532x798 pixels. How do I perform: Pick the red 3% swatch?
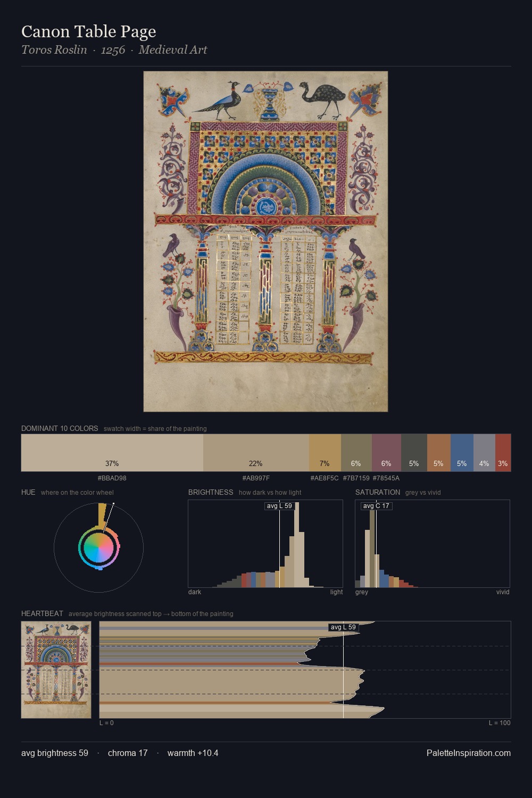[x=503, y=453]
